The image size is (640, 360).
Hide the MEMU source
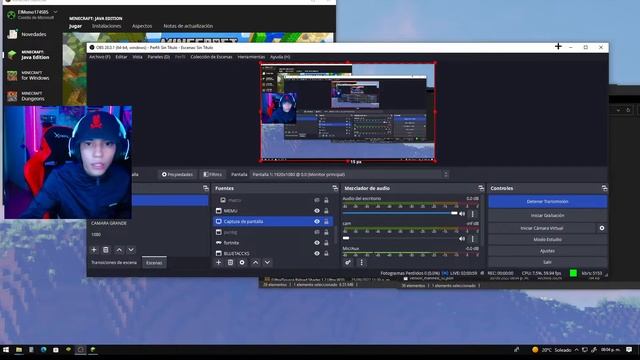317,211
